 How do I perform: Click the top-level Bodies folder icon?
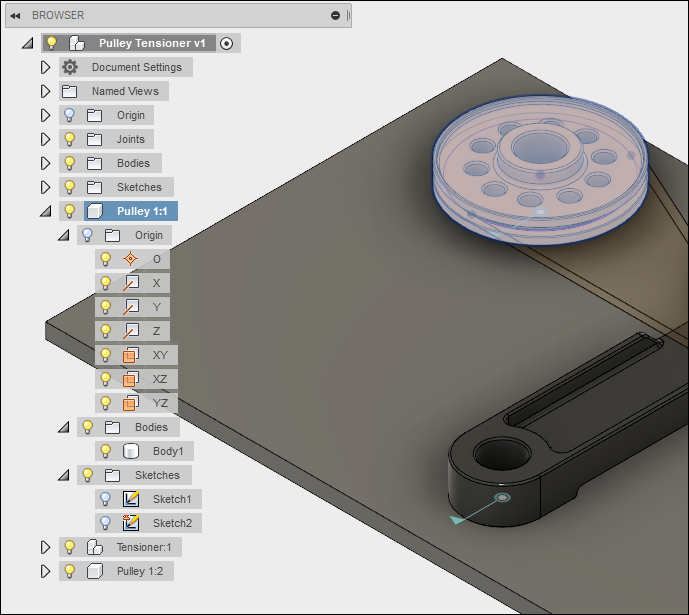pos(94,163)
